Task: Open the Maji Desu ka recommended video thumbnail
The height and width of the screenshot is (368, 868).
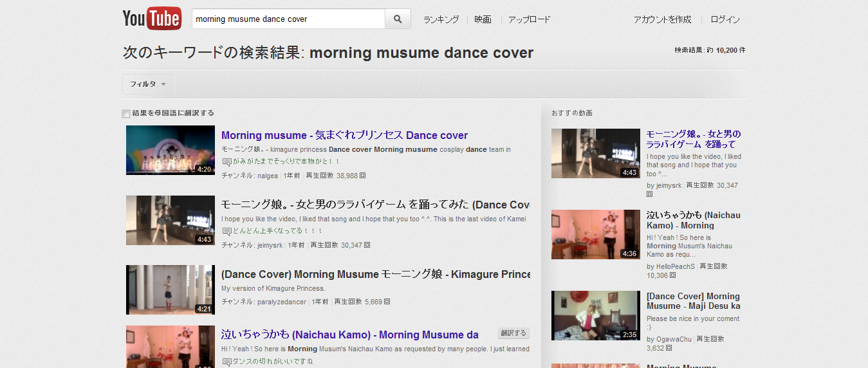Action: [587, 315]
